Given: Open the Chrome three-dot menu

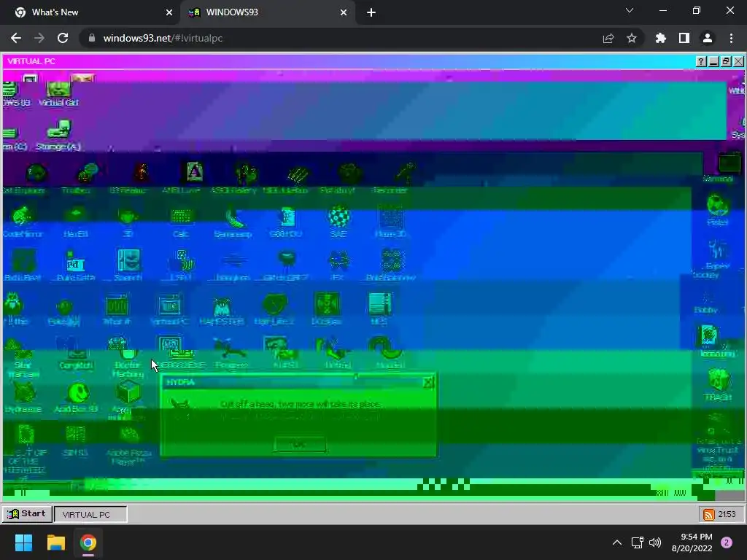Looking at the screenshot, I should (x=731, y=38).
